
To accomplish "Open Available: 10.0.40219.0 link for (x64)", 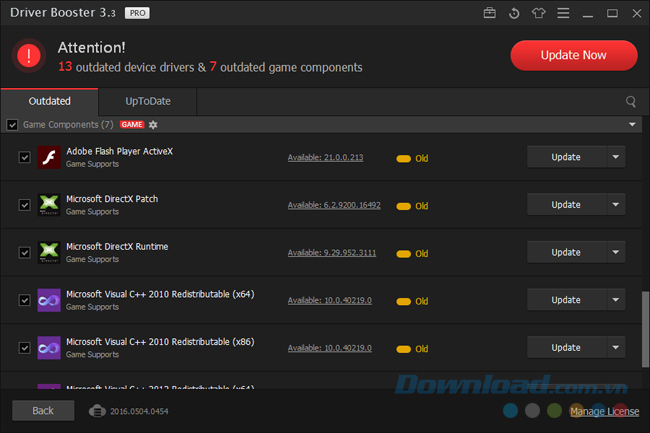I will click(x=330, y=300).
